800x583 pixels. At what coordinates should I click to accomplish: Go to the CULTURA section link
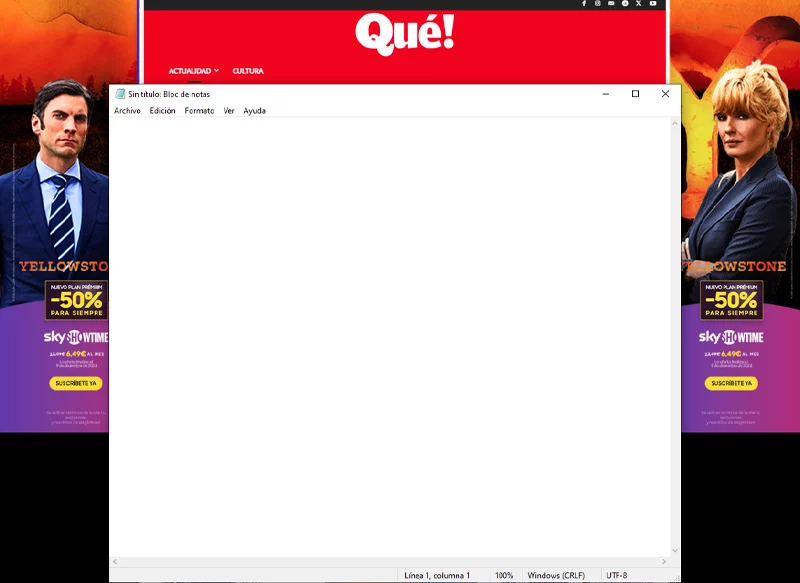(248, 71)
